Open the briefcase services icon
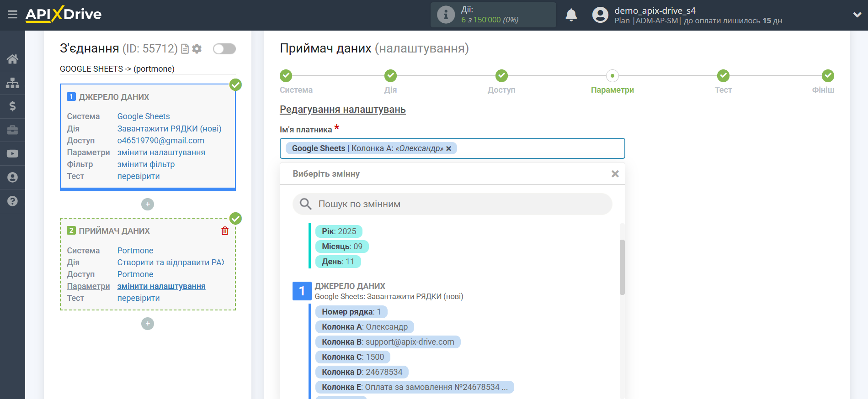Viewport: 868px width, 399px height. coord(12,130)
